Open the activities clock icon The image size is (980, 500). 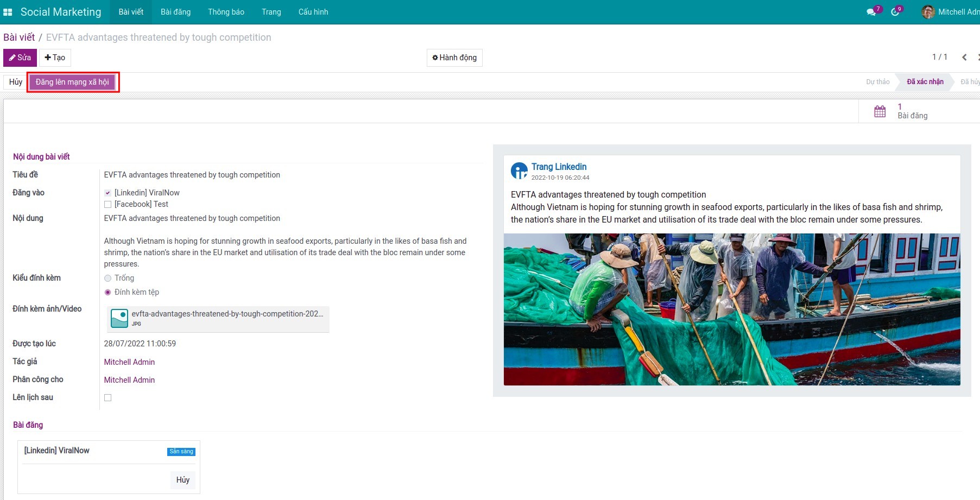tap(895, 12)
